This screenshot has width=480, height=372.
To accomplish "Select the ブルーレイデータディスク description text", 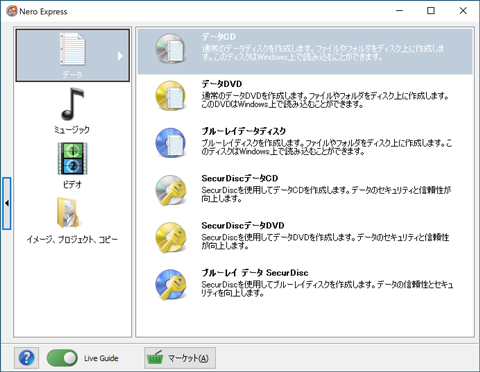I will (327, 147).
